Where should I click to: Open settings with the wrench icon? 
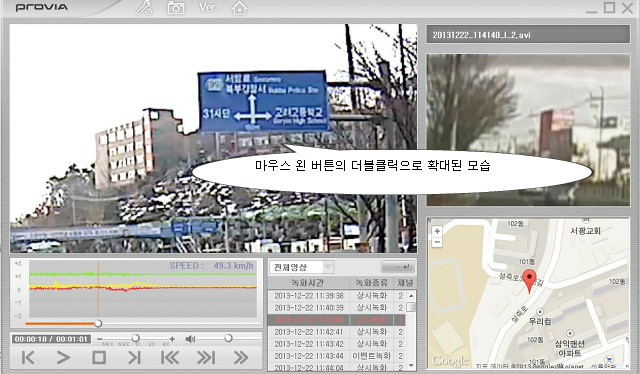(144, 8)
